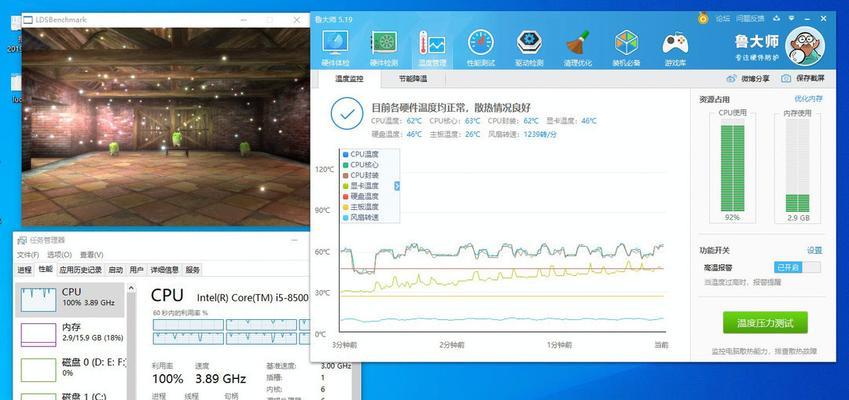Click the LDSBenchmark window title icon
849x400 pixels.
[x=28, y=20]
